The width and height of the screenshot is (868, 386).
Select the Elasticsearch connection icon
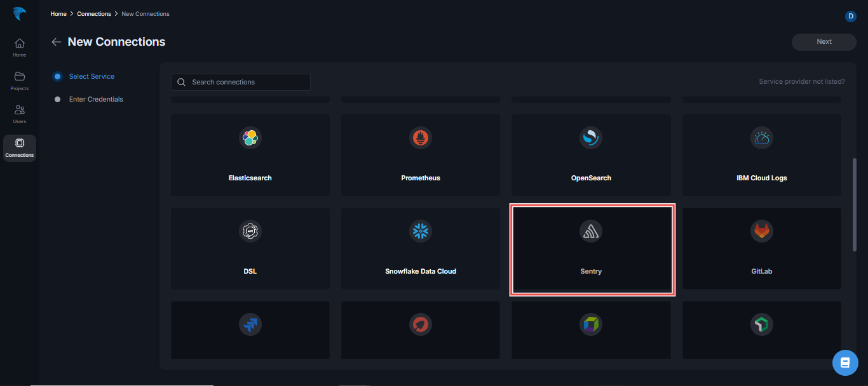pyautogui.click(x=250, y=138)
